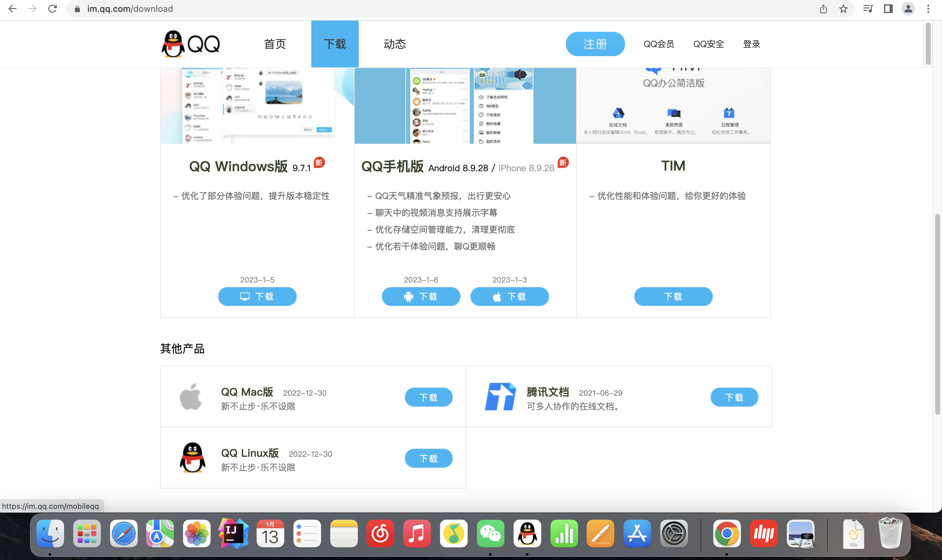Screen dimensions: 942x560
Task: Click the browser forward arrow
Action: pyautogui.click(x=32, y=9)
